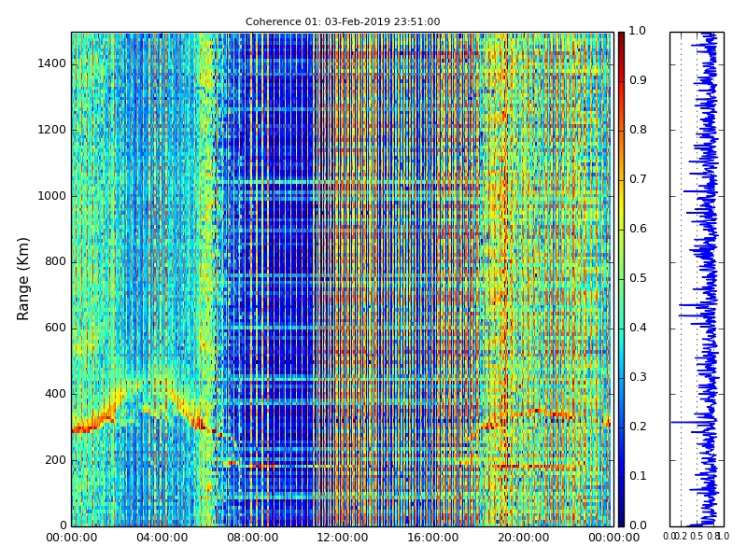The height and width of the screenshot is (560, 747).
Task: Click the colorbar 0.7 label
Action: pyautogui.click(x=638, y=179)
